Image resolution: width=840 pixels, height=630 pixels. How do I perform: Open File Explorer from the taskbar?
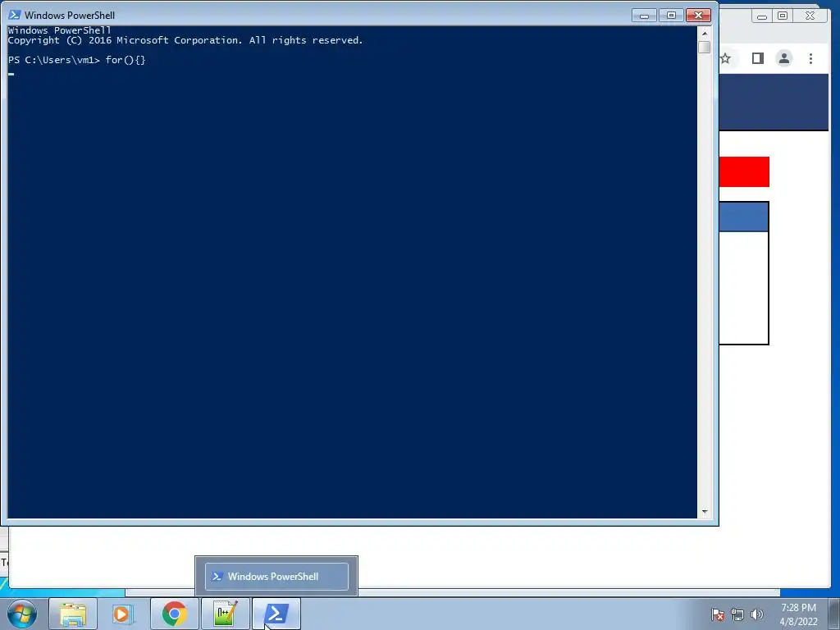point(73,614)
